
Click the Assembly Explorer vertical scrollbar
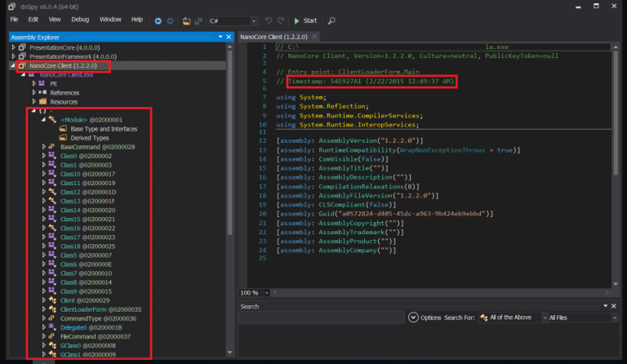230,144
